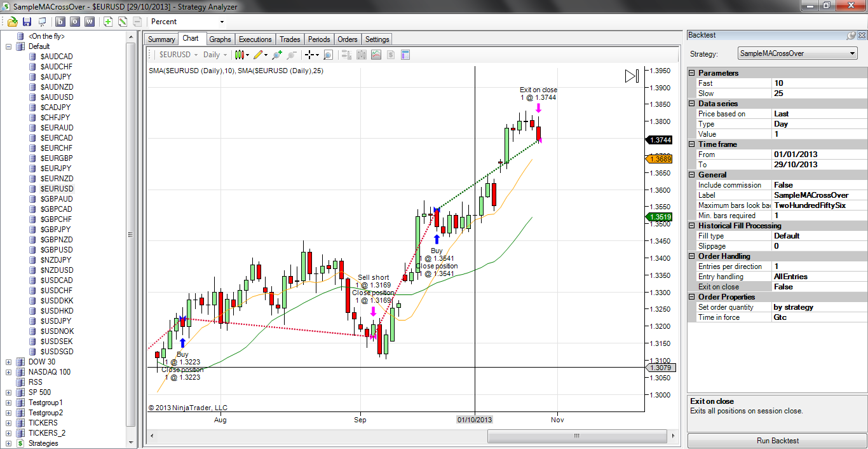Screen dimensions: 868x449
Task: Select $GBPUSD in the instrument list
Action: pos(57,250)
